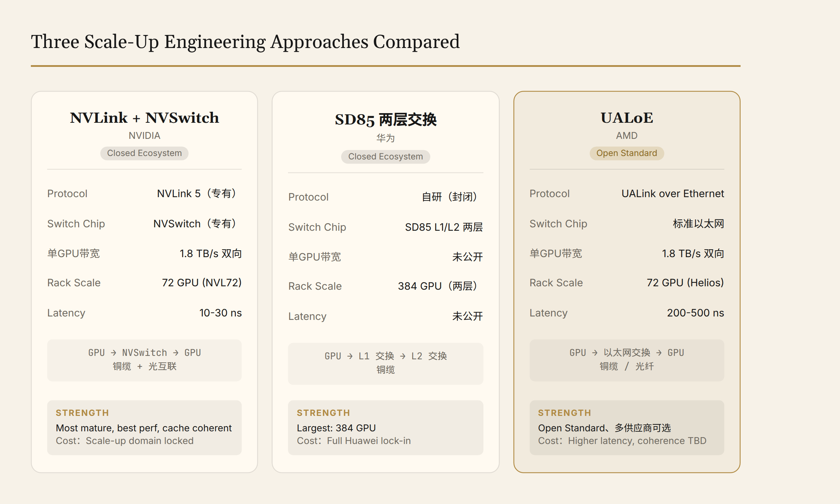Click 'Switch Chip' label in the UALoE card
This screenshot has height=504, width=840.
pyautogui.click(x=559, y=224)
